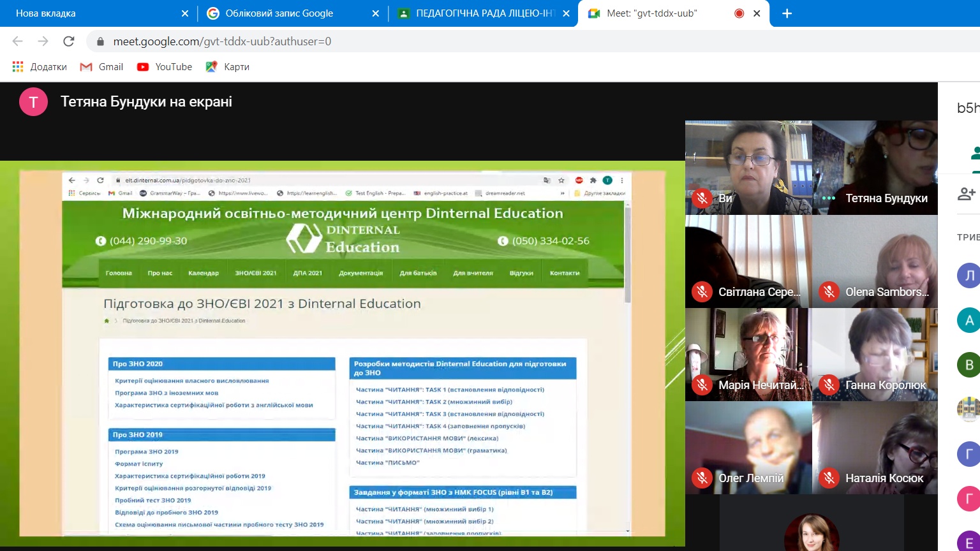
Task: Click participant avatar Л in side panel
Action: (x=969, y=276)
